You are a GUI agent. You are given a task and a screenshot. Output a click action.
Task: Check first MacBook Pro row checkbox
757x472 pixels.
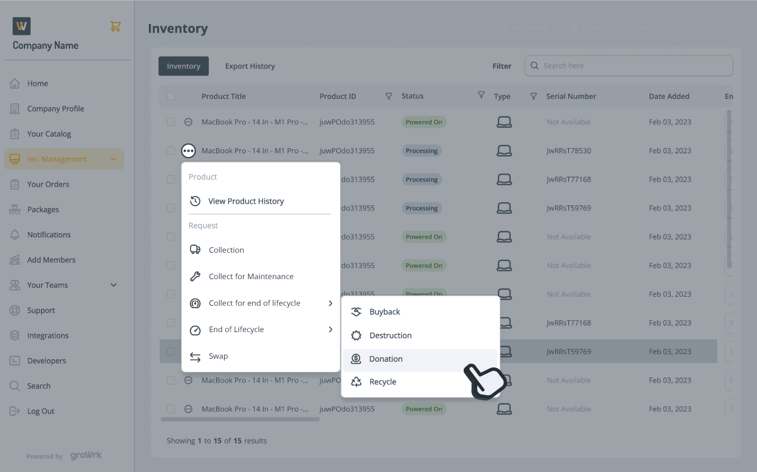[170, 122]
